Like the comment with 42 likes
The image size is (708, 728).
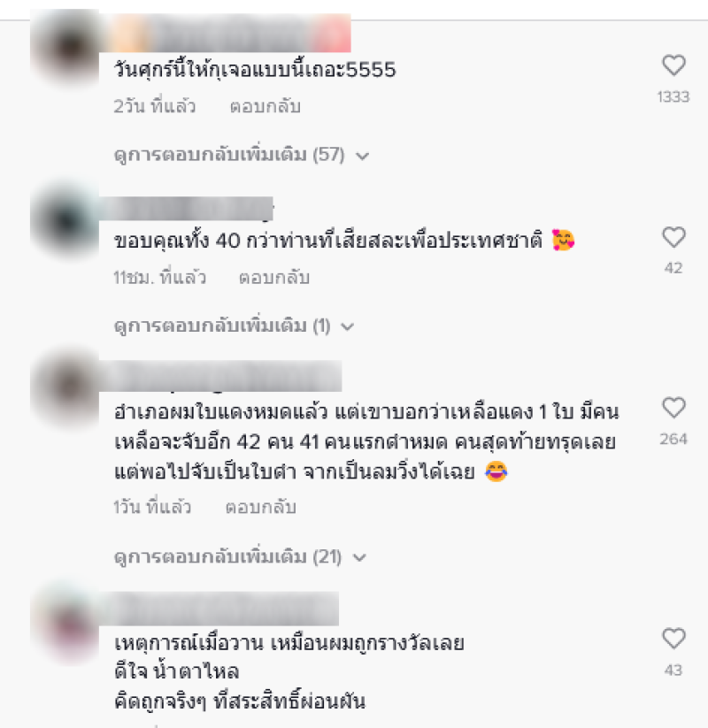pyautogui.click(x=673, y=237)
